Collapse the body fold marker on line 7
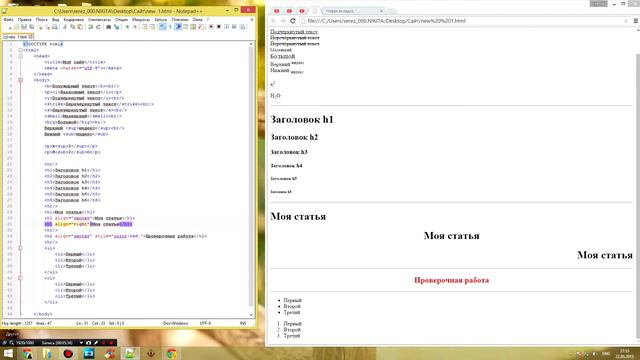The width and height of the screenshot is (640, 360). (x=20, y=80)
